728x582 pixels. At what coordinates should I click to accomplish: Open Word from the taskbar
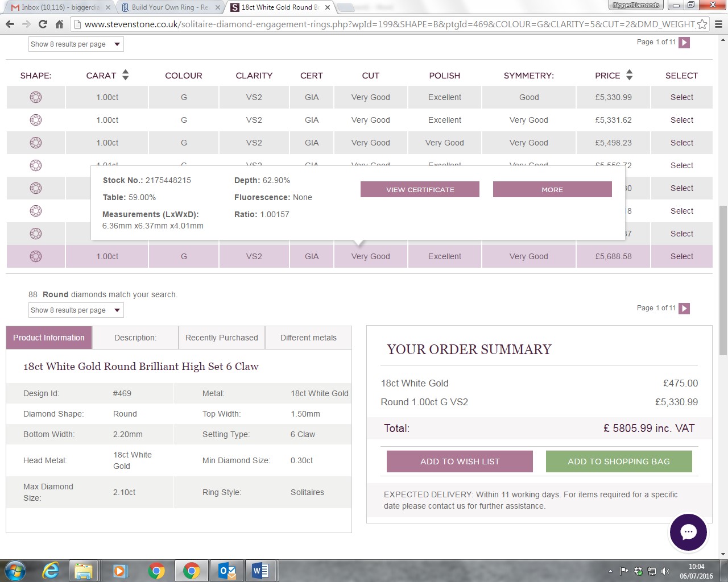click(x=261, y=571)
